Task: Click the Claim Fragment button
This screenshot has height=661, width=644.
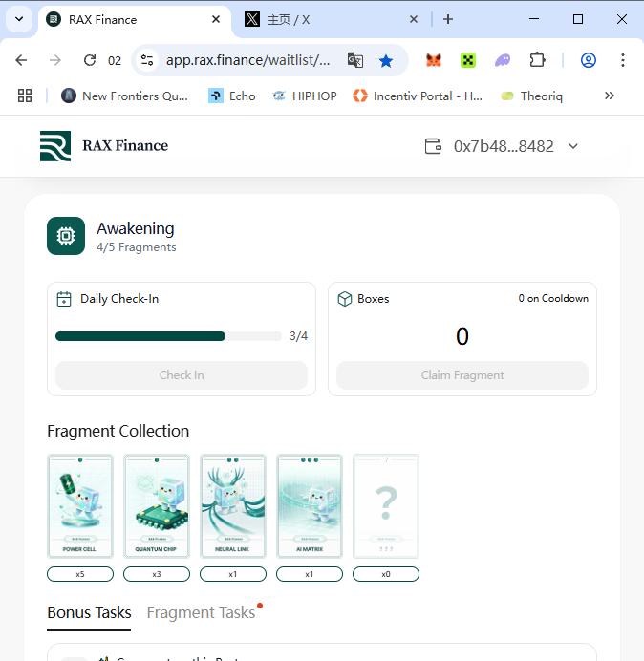Action: 462,374
